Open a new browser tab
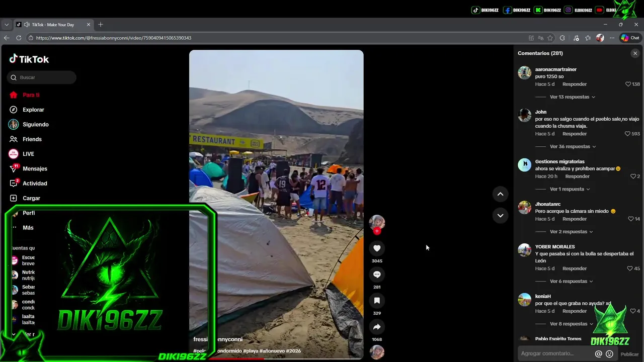 tap(101, 25)
